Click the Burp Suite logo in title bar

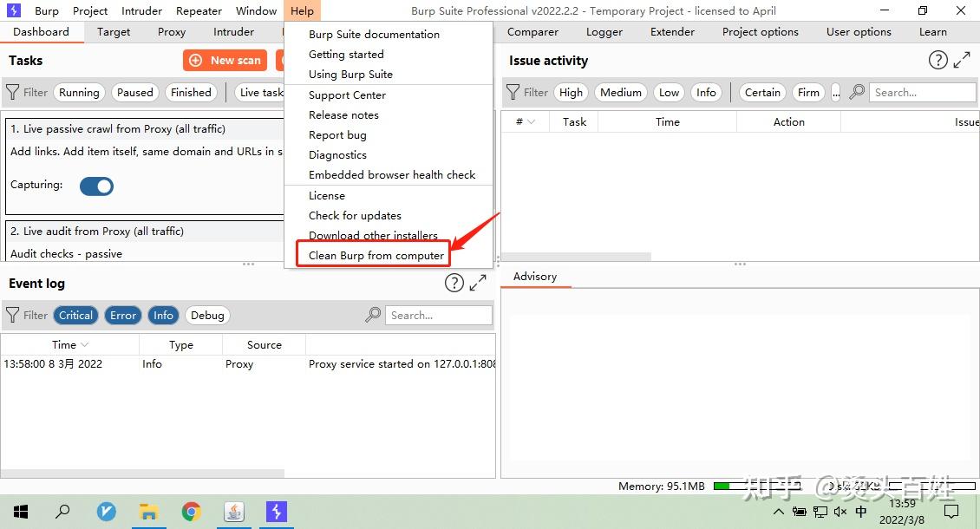[13, 10]
